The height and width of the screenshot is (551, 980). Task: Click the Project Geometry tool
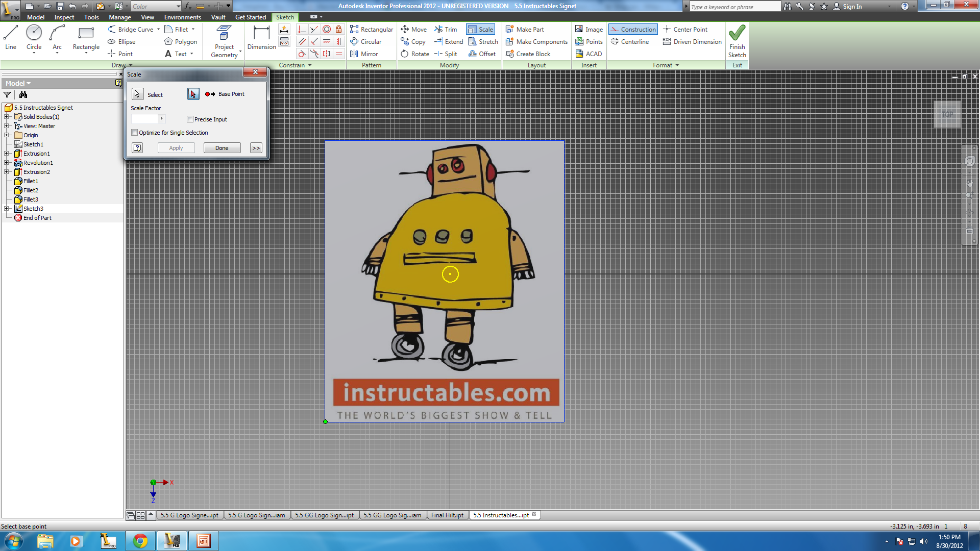tap(224, 41)
